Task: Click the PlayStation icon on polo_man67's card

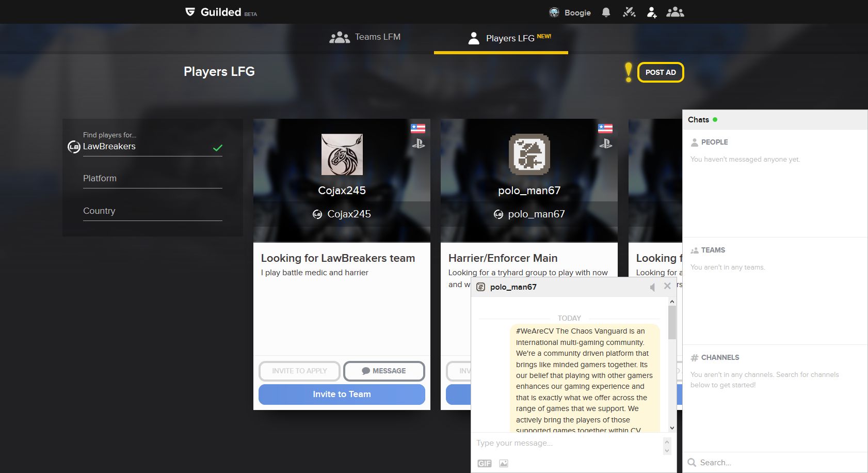Action: 606,144
